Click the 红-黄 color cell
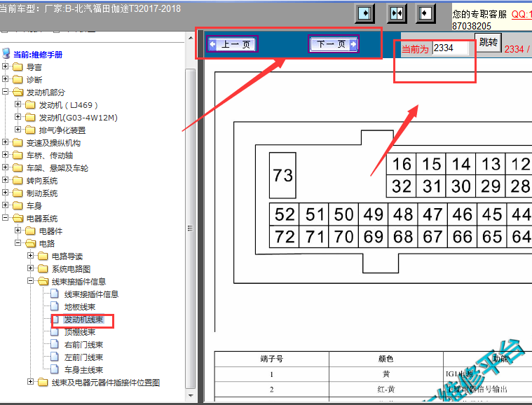Screen dimensions: 532x405 pos(386,389)
